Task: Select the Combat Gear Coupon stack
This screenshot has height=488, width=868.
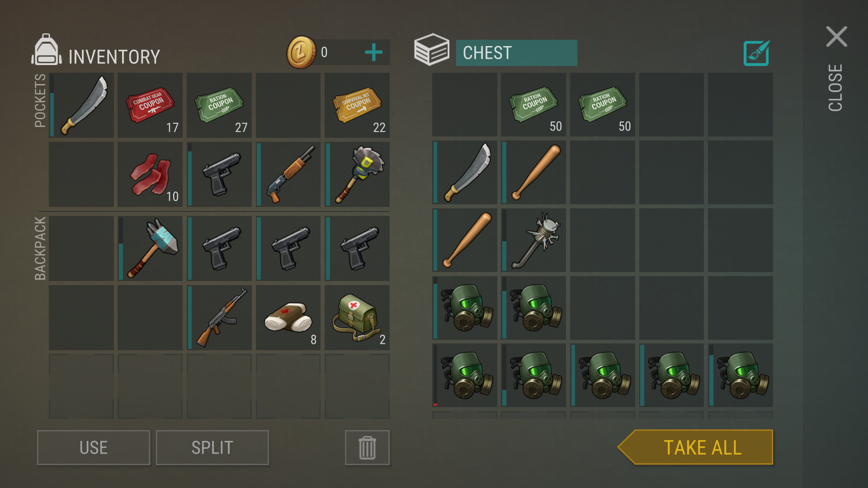Action: click(150, 105)
